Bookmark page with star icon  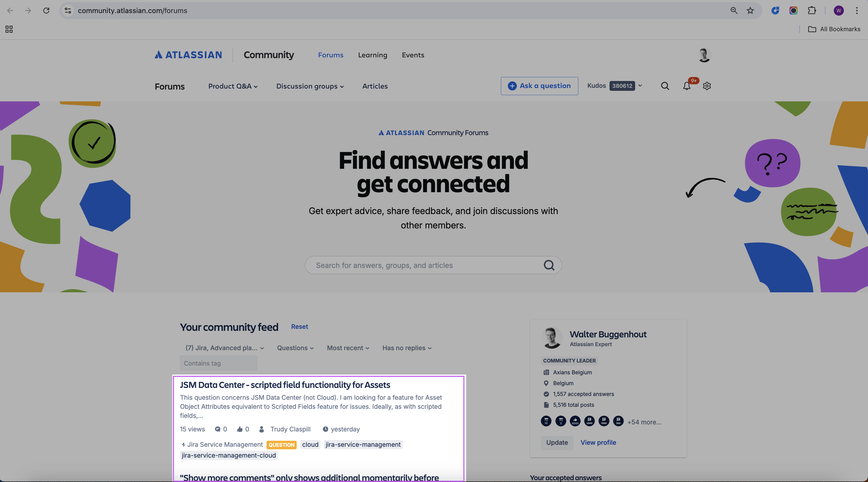click(750, 11)
